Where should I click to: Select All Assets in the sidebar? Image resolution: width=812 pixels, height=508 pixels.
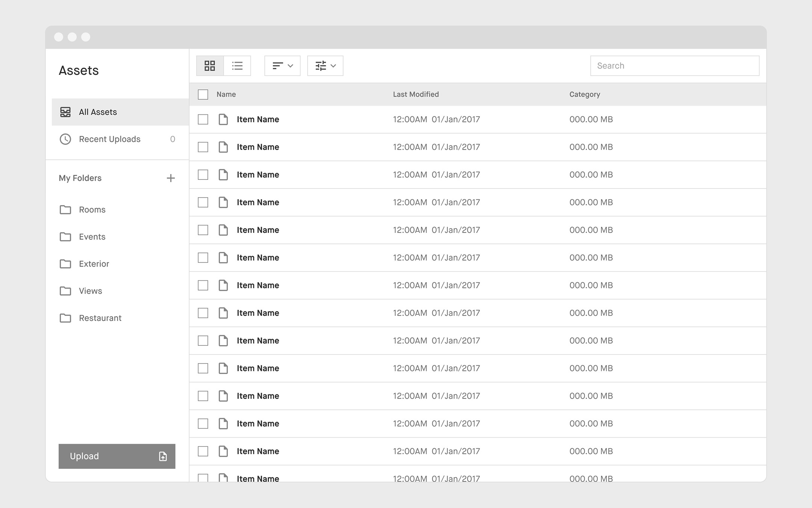pos(98,112)
